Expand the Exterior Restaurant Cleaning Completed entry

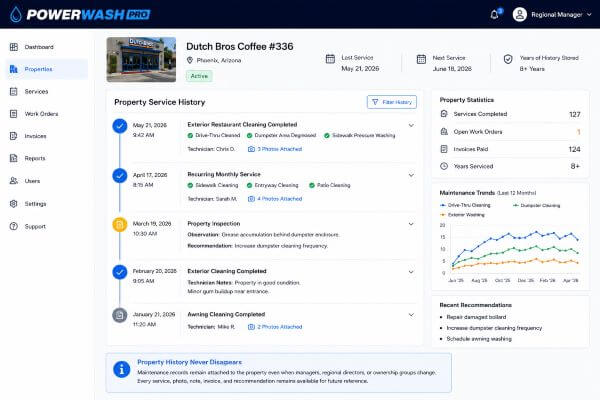pos(411,125)
